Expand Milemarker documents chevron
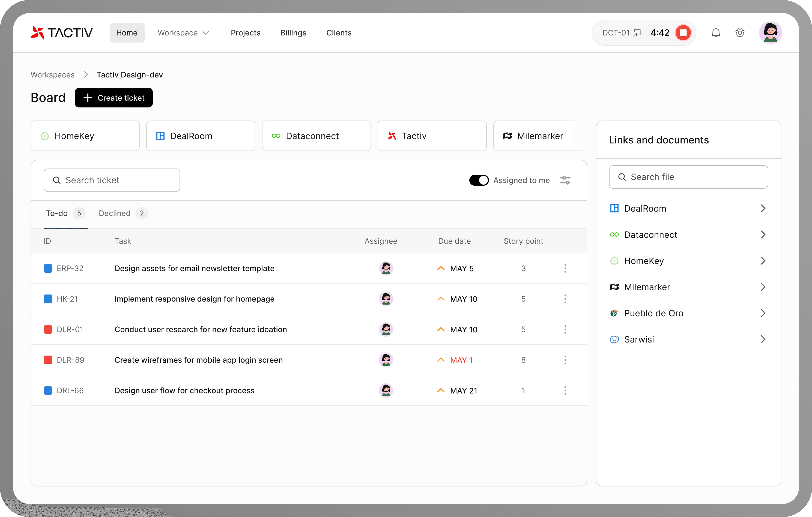Image resolution: width=812 pixels, height=517 pixels. [763, 287]
